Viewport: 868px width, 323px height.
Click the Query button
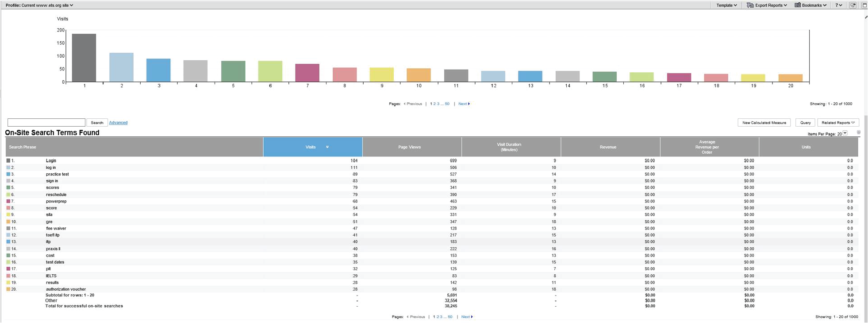(805, 123)
